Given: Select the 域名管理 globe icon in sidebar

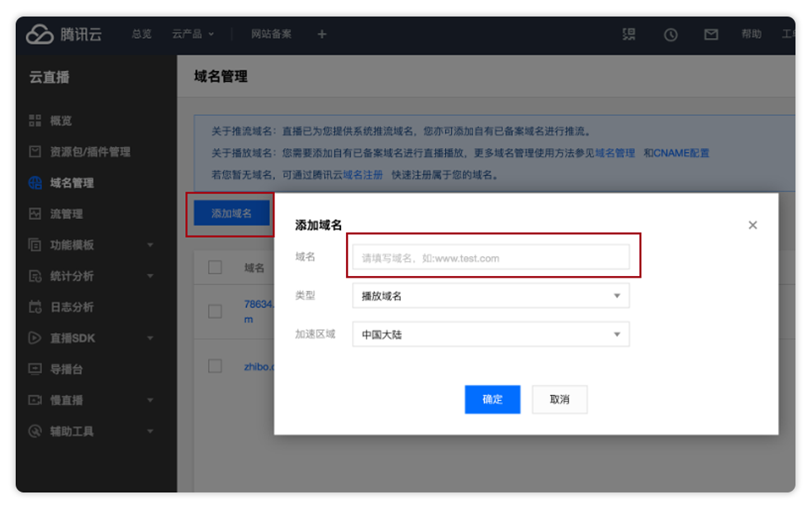Looking at the screenshot, I should pos(35,183).
